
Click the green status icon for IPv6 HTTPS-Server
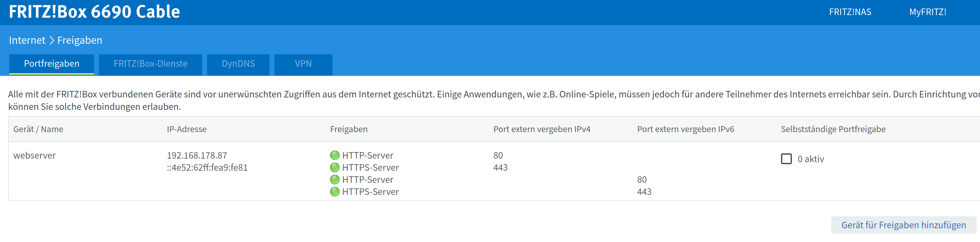coord(335,192)
